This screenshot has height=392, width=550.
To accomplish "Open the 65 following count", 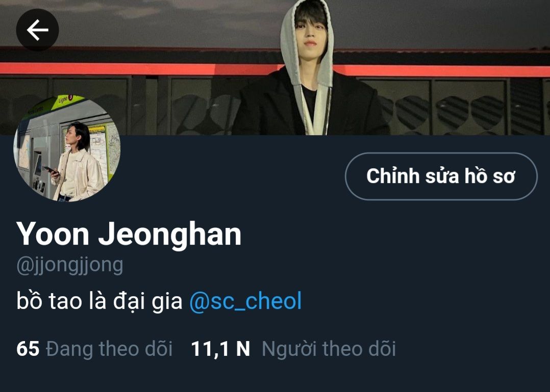I will coord(28,349).
